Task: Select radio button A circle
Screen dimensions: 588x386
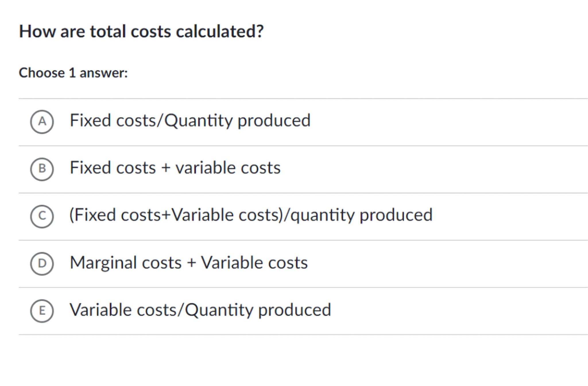Action: tap(42, 122)
